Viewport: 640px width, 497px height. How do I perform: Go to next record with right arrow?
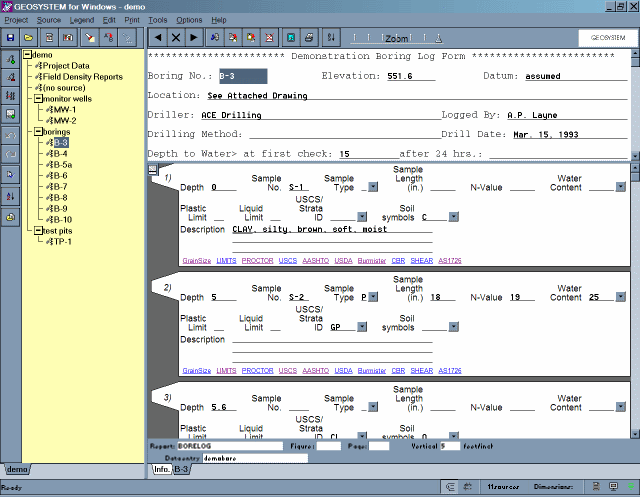[195, 37]
